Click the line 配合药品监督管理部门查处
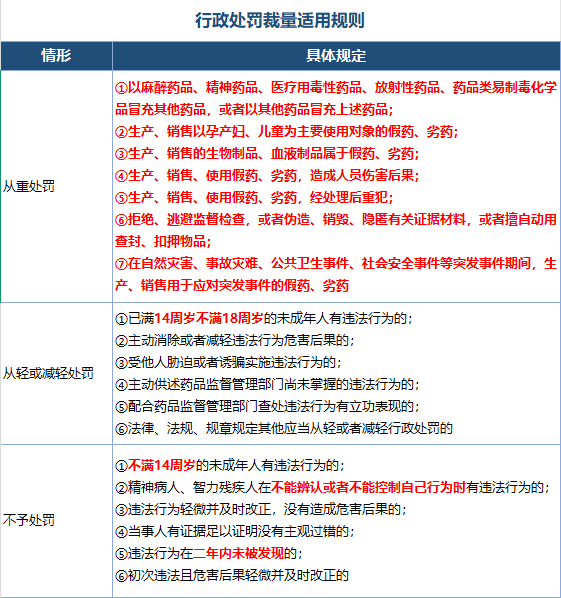The width and height of the screenshot is (561, 598). click(x=267, y=406)
